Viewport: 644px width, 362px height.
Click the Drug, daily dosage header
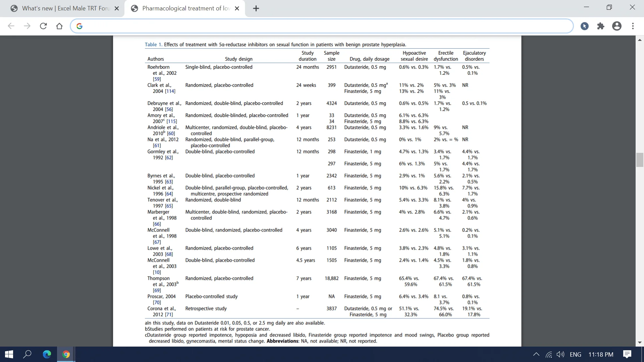click(370, 59)
